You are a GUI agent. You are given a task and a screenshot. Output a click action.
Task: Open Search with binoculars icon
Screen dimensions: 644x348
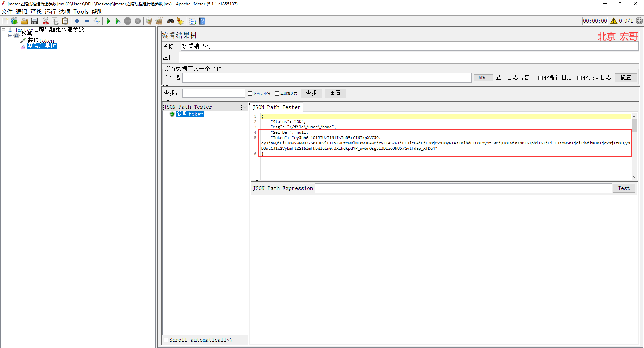tap(171, 21)
